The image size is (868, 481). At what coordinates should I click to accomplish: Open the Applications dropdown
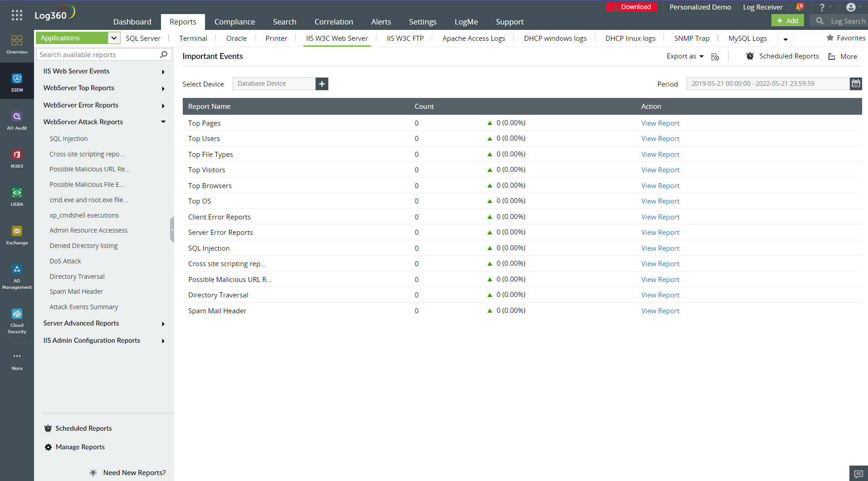(x=78, y=38)
